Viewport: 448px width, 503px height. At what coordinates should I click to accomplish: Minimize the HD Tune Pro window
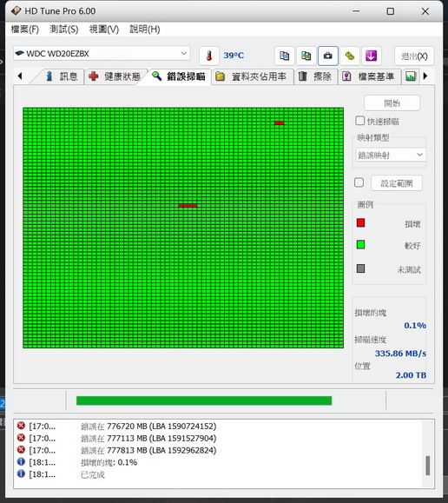point(356,11)
